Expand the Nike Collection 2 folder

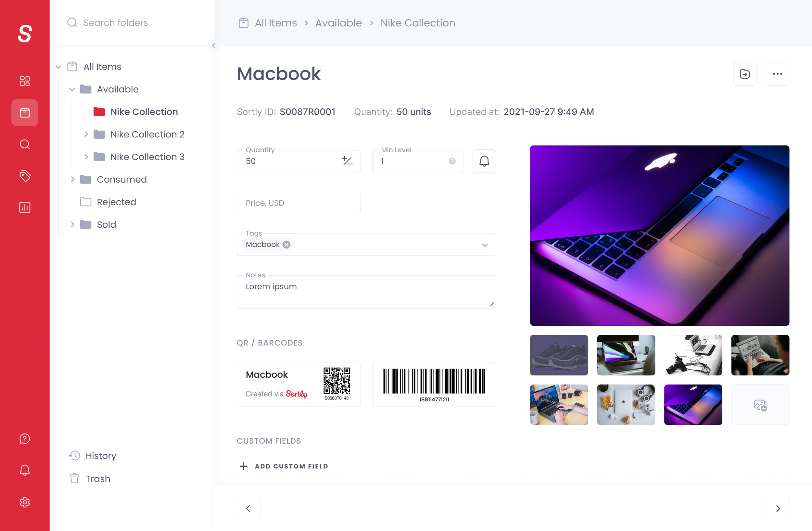click(x=86, y=134)
